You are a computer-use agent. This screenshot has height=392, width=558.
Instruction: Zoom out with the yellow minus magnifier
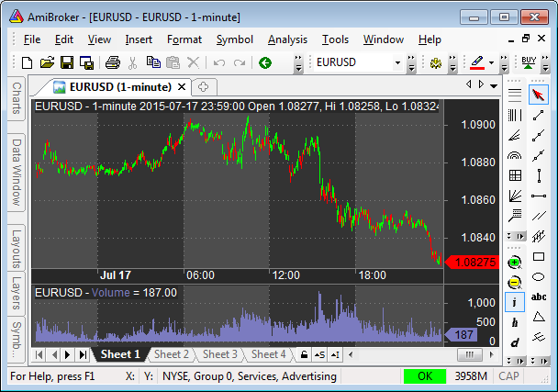tap(515, 283)
